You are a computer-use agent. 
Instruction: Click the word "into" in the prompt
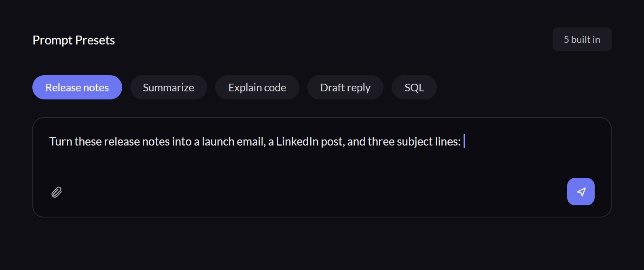click(x=182, y=141)
